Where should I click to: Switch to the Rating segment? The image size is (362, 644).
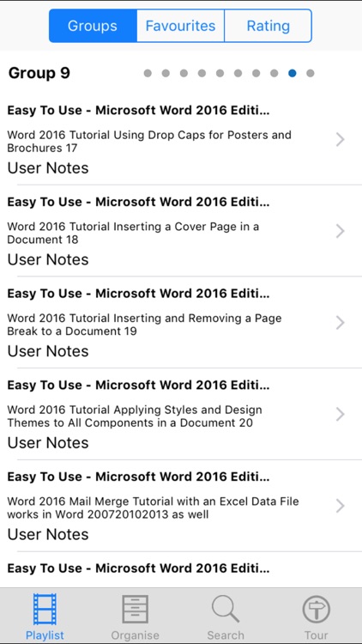(268, 26)
